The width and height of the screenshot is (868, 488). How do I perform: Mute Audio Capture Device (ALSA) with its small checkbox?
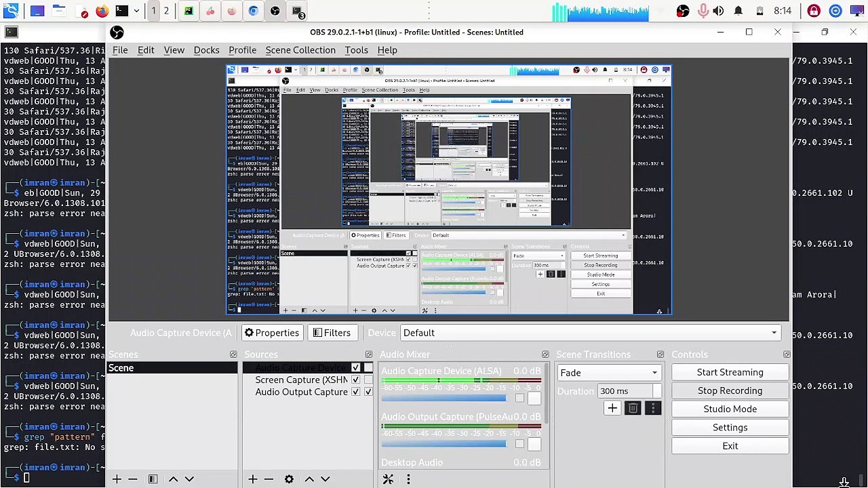click(519, 398)
